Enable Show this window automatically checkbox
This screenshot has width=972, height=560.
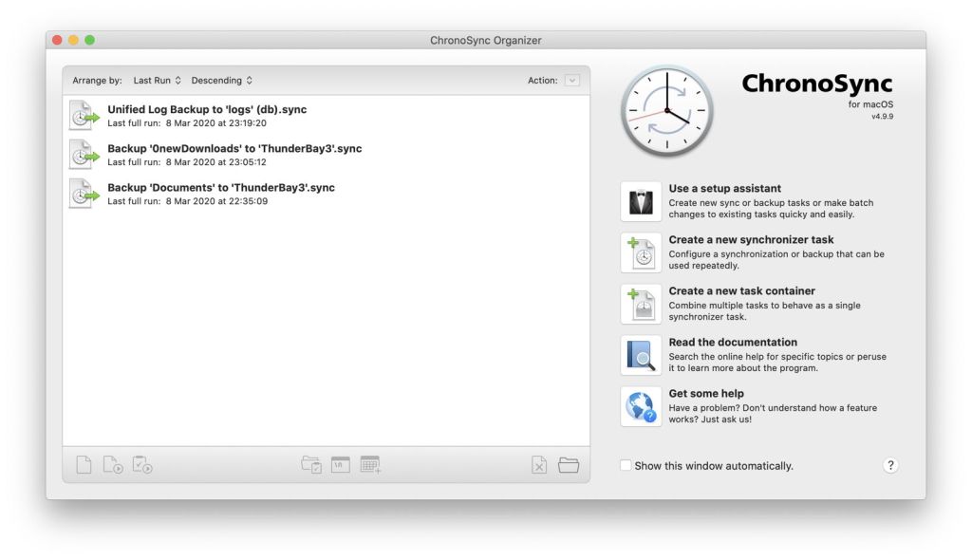pyautogui.click(x=626, y=466)
